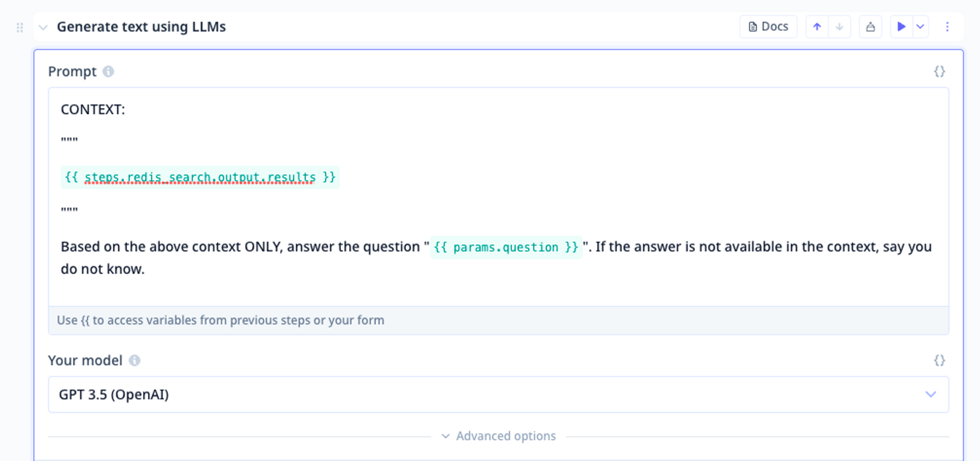Image resolution: width=980 pixels, height=461 pixels.
Task: Collapse the Generate text using LLMs step
Action: point(43,27)
